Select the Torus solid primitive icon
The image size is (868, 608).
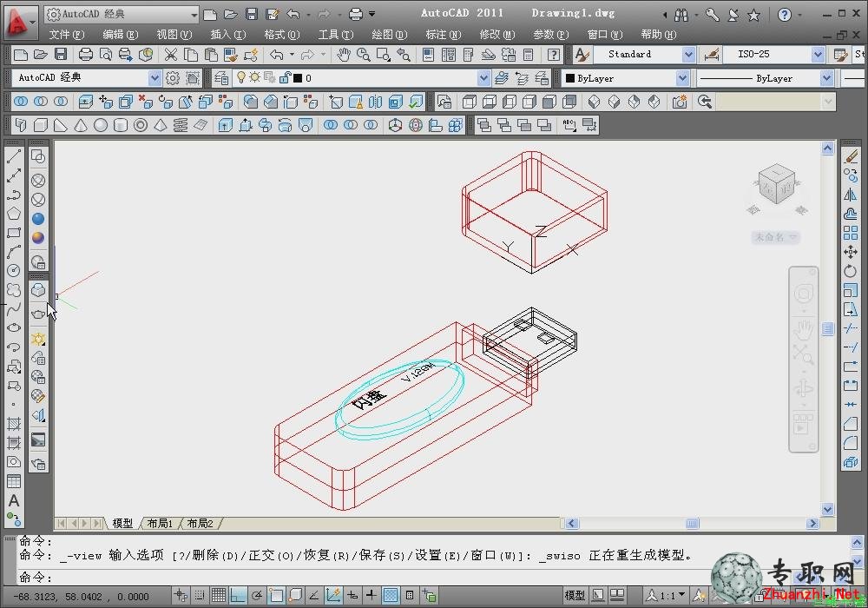141,126
